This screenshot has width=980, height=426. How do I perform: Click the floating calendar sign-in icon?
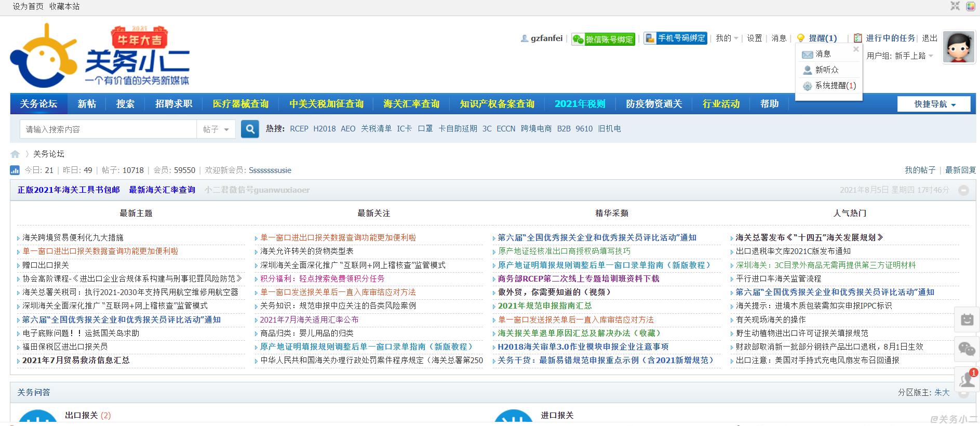pos(967,319)
